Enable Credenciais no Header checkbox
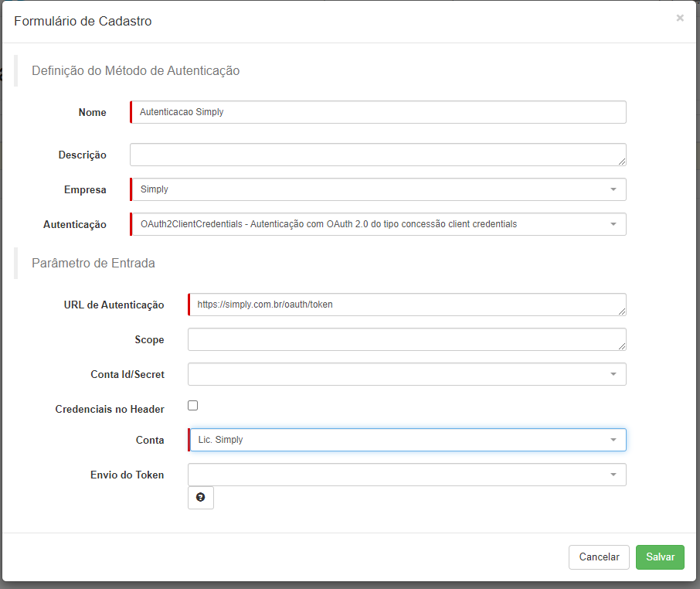This screenshot has height=589, width=700. point(193,406)
